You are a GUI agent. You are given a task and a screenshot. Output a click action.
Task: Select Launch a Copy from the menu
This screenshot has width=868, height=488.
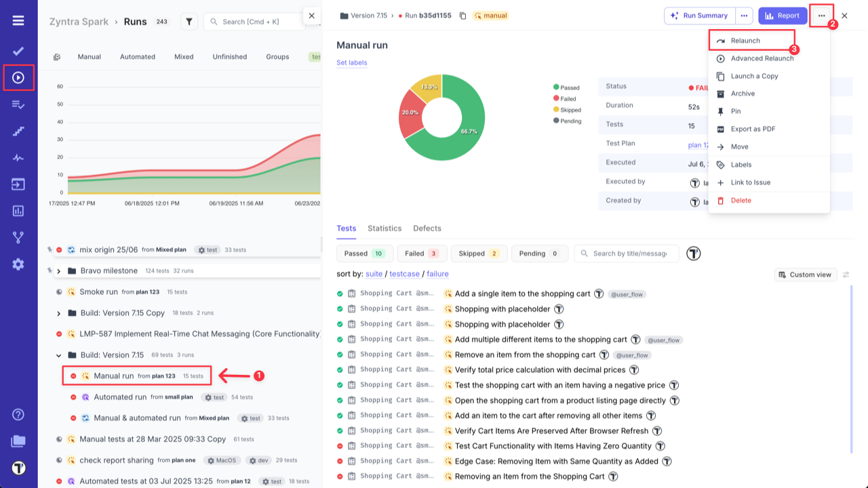click(753, 76)
